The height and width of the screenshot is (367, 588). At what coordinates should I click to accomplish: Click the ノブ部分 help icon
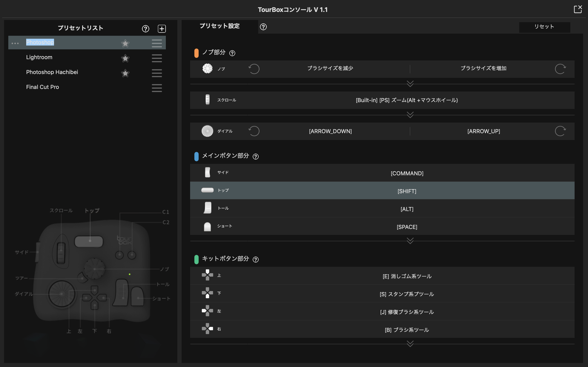[232, 53]
